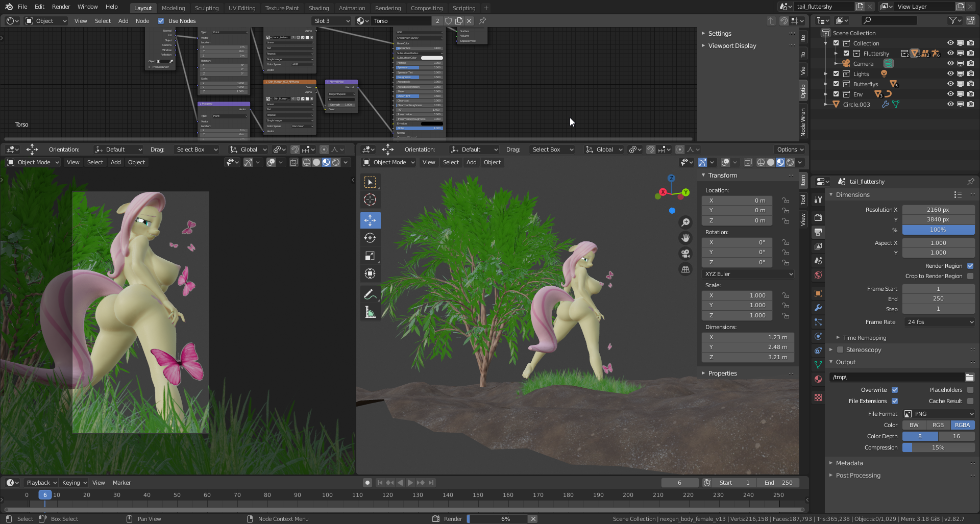The image size is (980, 524).
Task: Hide the Lights collection with the eye icon
Action: tap(950, 74)
